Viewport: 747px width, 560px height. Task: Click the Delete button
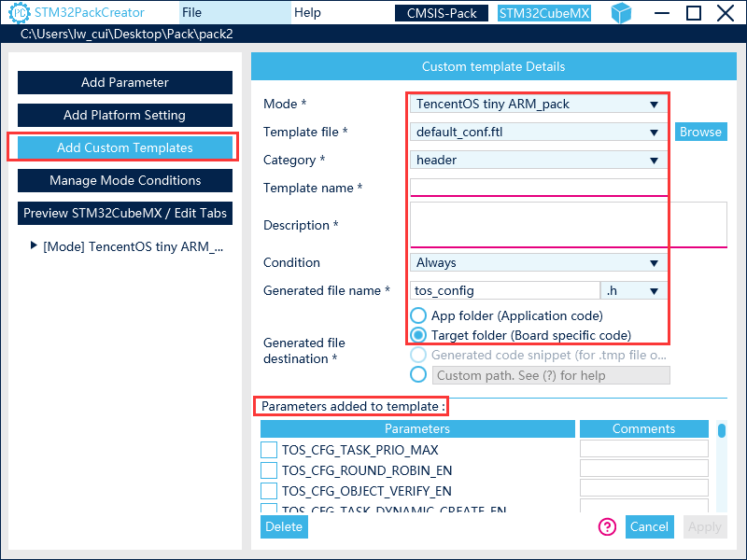point(284,526)
